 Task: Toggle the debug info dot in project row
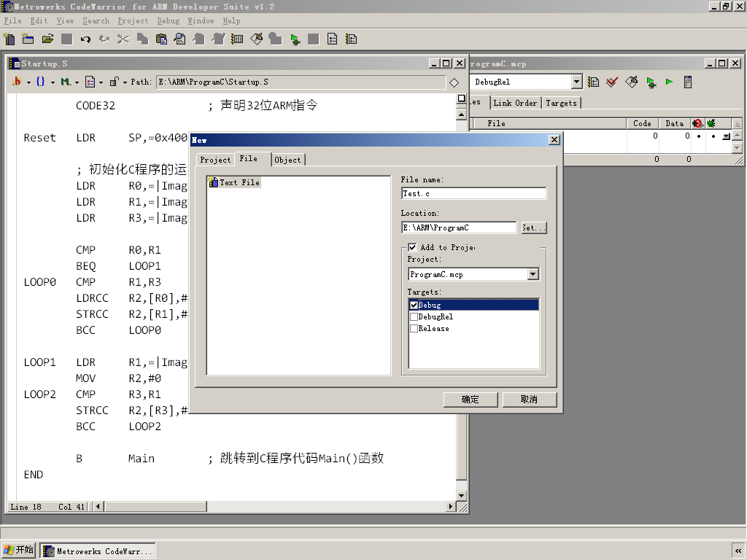click(713, 136)
